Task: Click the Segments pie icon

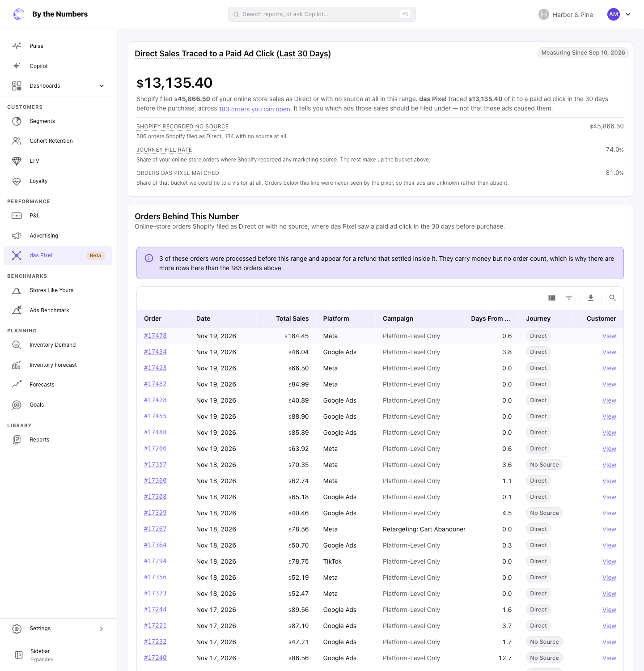Action: pos(17,121)
